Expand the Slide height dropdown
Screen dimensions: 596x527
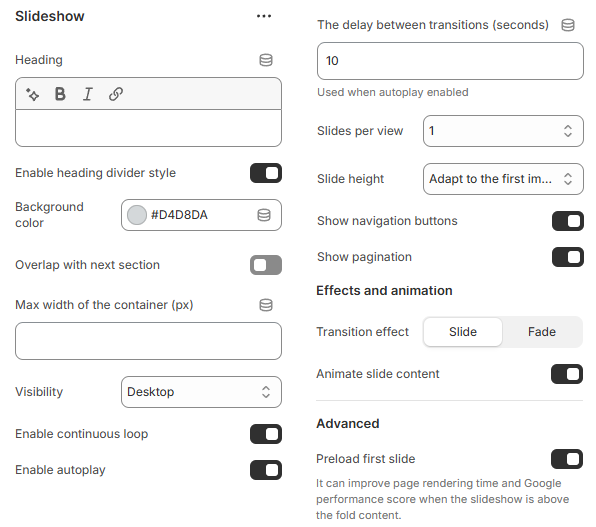(503, 179)
